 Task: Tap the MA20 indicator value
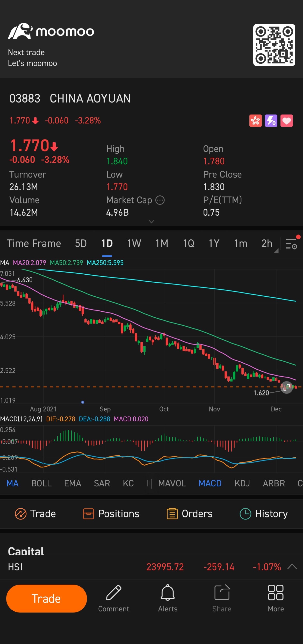click(x=30, y=263)
